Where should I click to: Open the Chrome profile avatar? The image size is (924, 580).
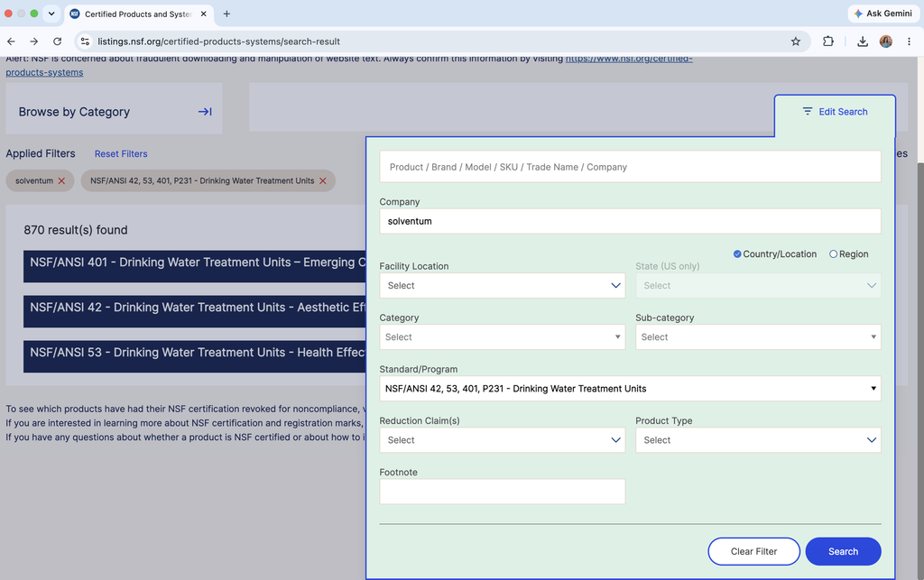tap(886, 41)
